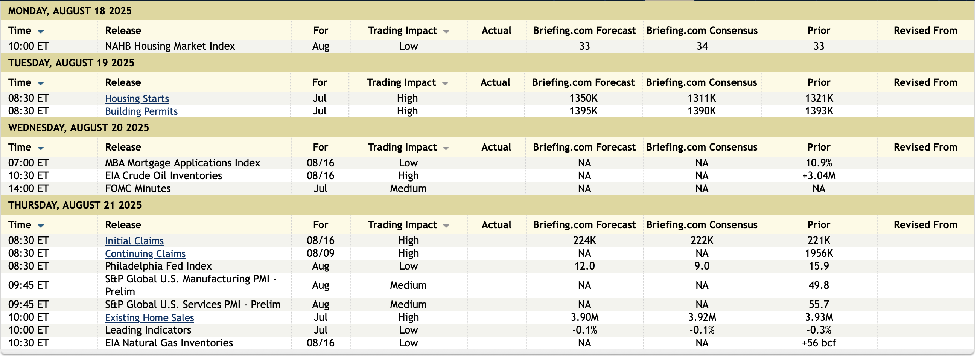Viewport: 980px width, 363px height.
Task: Click Wednesday's Time column sort arrow
Action: click(x=41, y=148)
